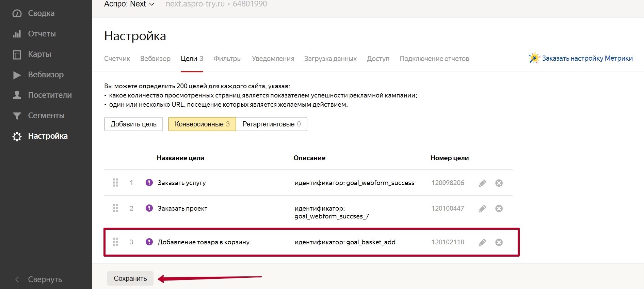Open Посетители in the sidebar
Viewport: 644px width, 289px height.
coord(50,95)
